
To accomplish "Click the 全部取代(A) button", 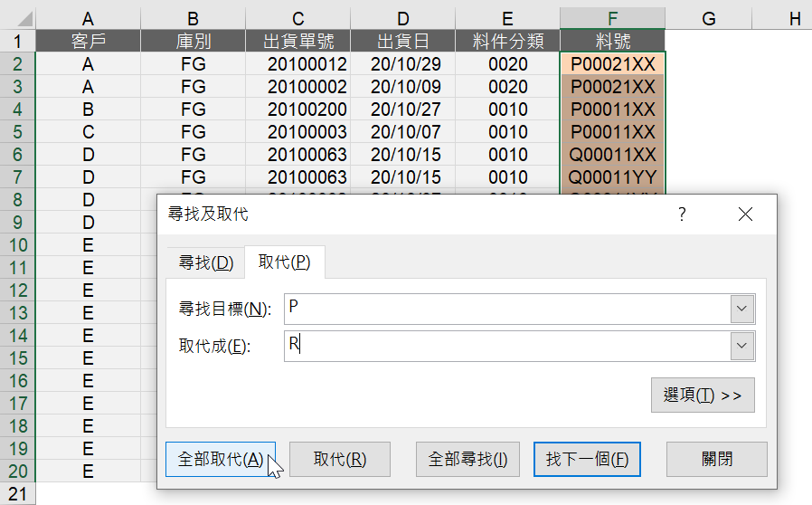I will [221, 459].
